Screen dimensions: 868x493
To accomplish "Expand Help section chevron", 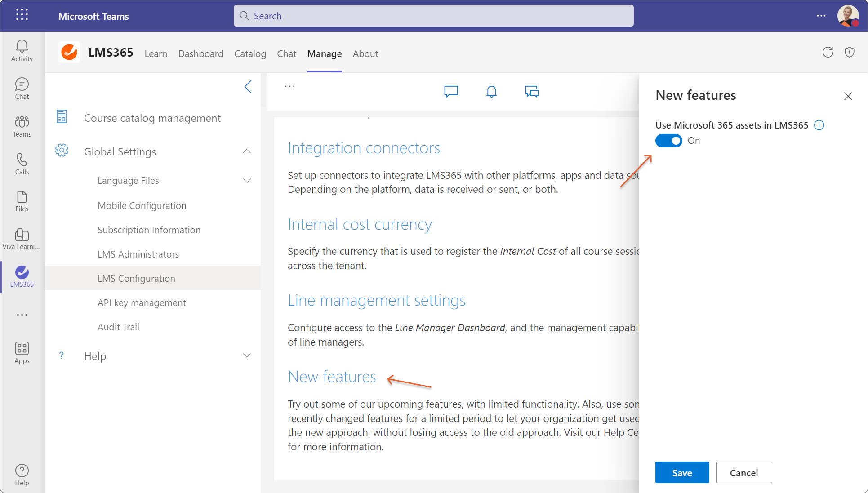I will (247, 355).
